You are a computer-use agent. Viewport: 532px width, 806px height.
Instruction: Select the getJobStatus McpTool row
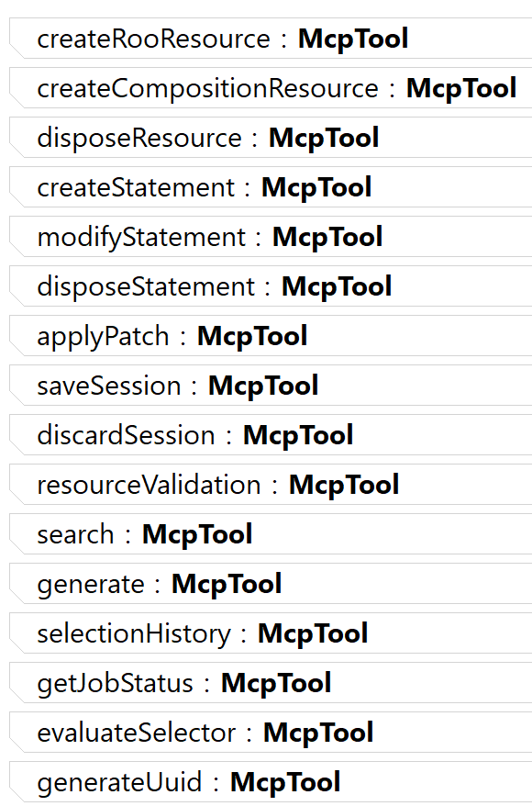pyautogui.click(x=271, y=683)
